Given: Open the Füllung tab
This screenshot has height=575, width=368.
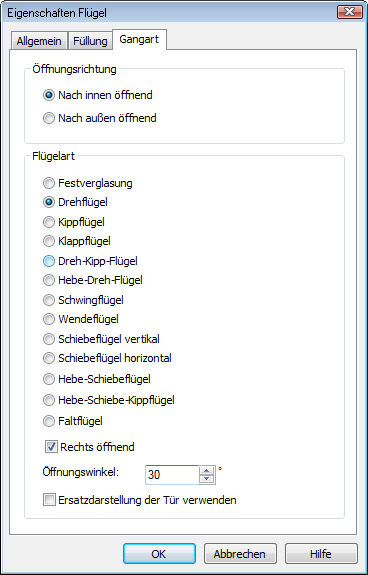Looking at the screenshot, I should click(90, 41).
